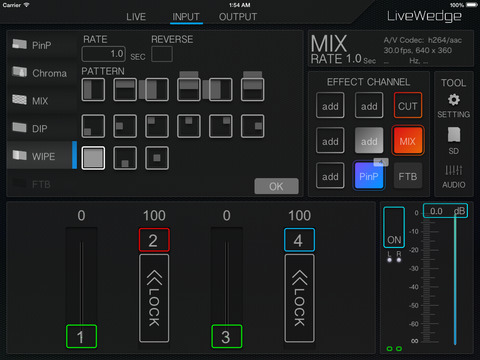Click the LOCK fader under channel 2

[154, 298]
